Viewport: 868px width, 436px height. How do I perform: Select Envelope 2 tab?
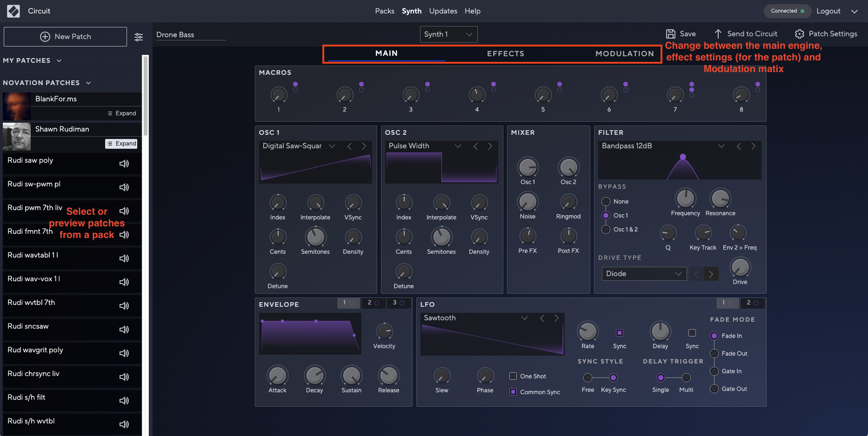[373, 303]
